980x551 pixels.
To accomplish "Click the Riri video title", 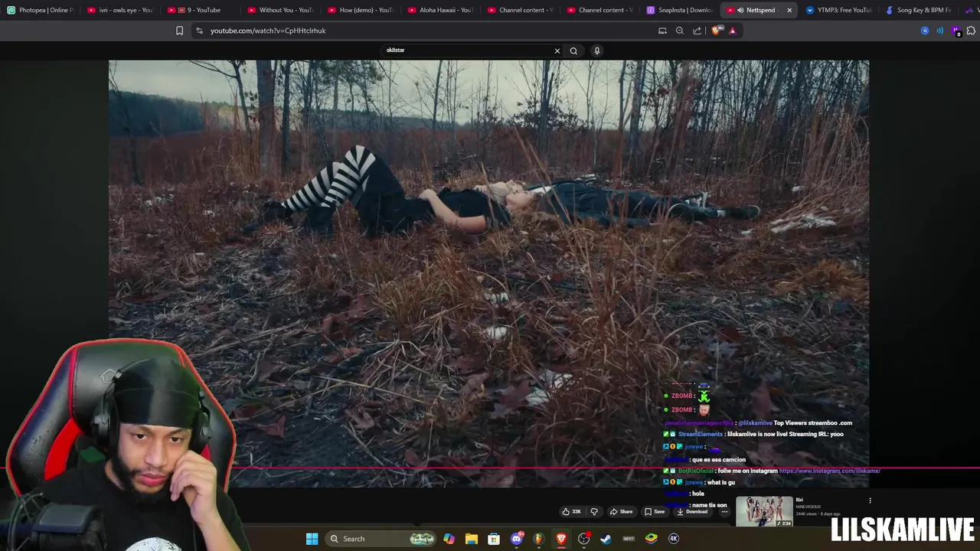I will pos(799,500).
